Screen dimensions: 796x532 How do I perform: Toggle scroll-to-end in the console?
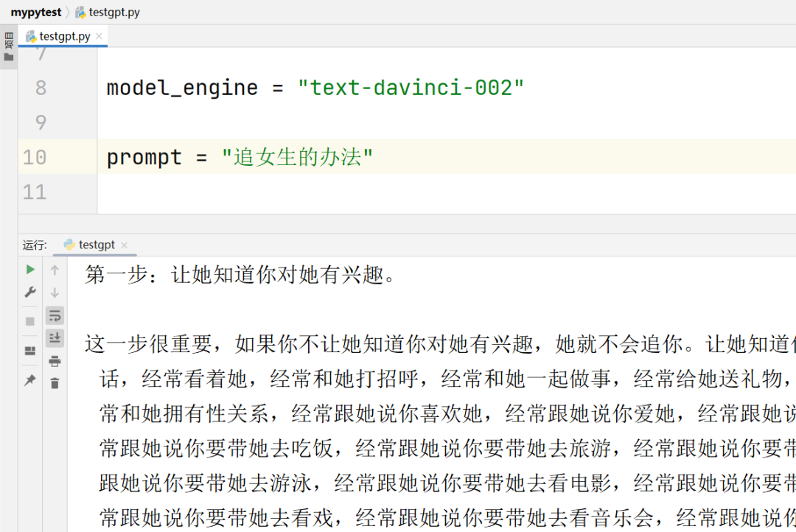(x=55, y=338)
